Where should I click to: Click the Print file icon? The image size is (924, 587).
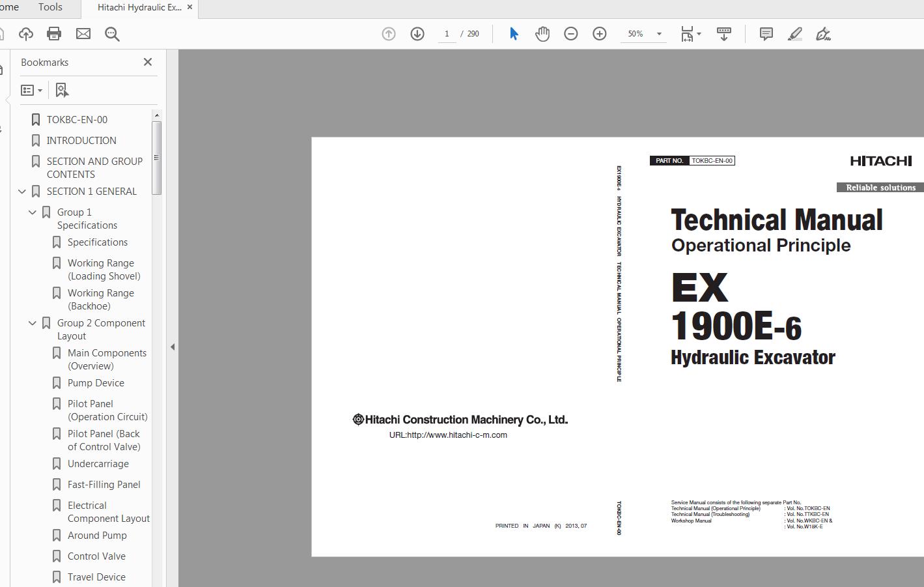click(54, 34)
